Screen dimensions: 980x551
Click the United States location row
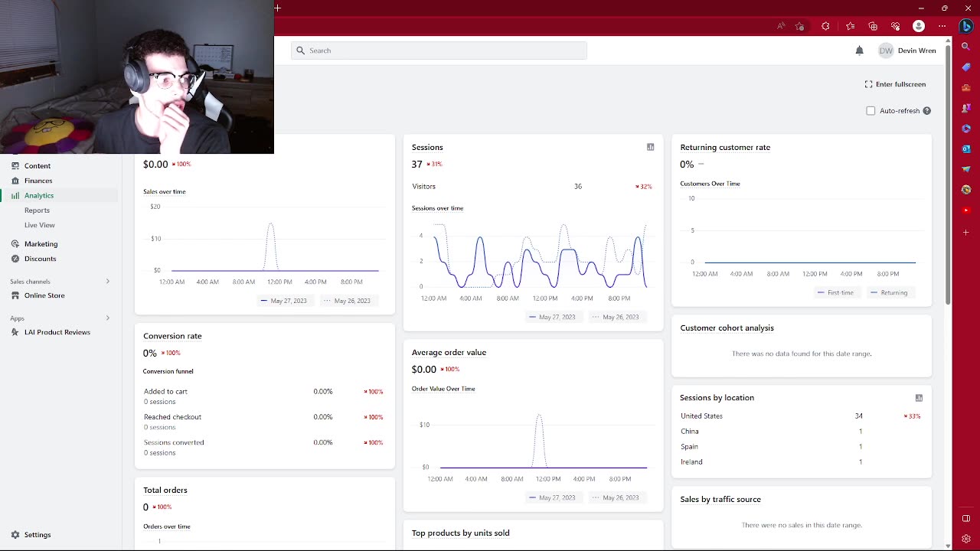coord(801,416)
